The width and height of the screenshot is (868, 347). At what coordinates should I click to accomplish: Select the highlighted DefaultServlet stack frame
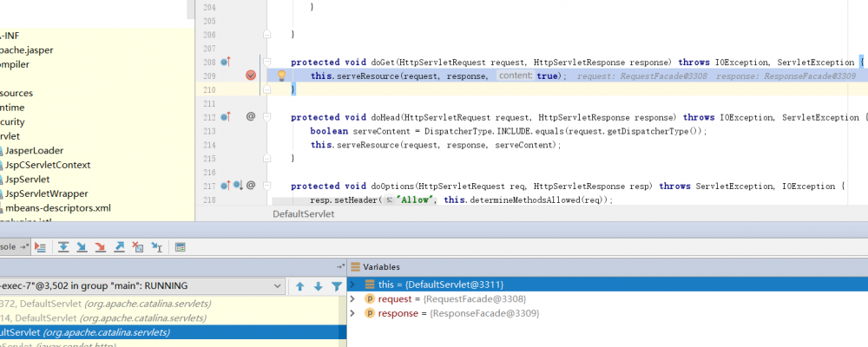click(174, 332)
